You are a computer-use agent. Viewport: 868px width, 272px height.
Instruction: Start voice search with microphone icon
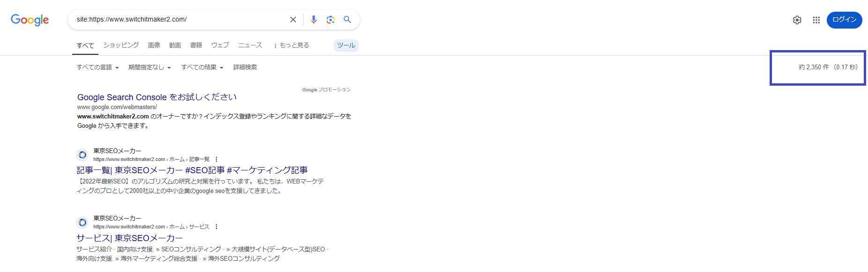[x=313, y=20]
